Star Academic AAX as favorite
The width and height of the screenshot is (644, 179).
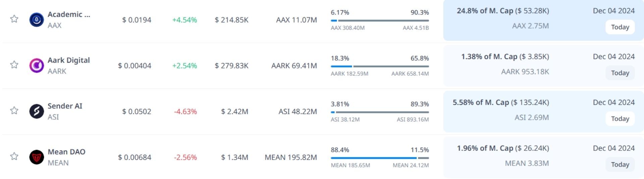coord(14,19)
